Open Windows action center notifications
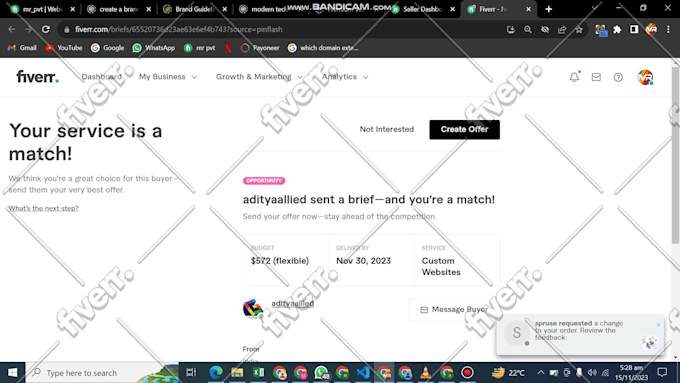Viewport: 680px width, 383px height. click(x=662, y=373)
